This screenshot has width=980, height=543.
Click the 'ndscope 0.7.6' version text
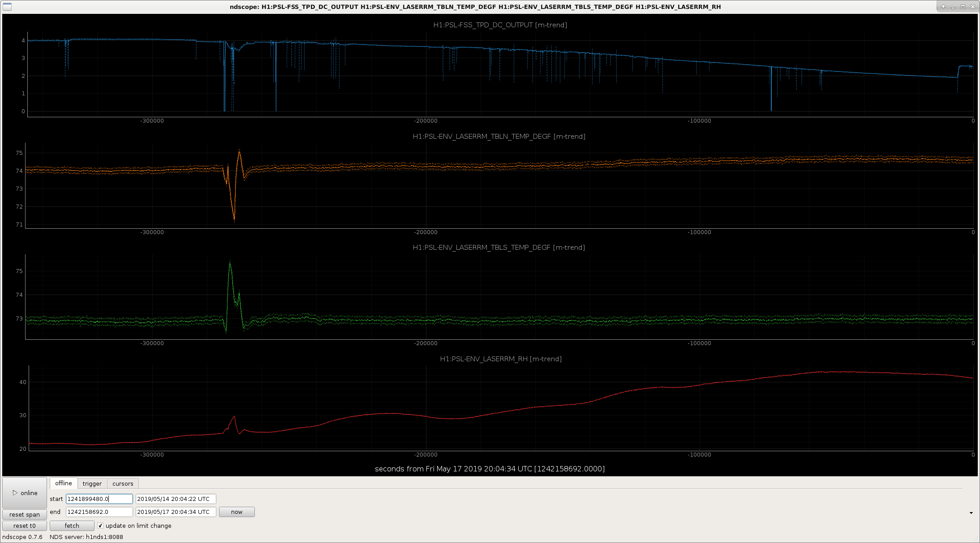[22, 537]
